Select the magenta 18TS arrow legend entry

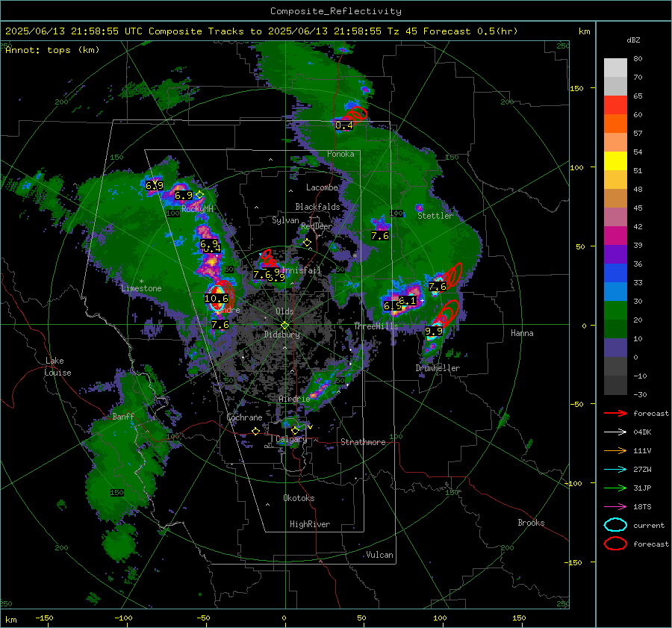[615, 507]
